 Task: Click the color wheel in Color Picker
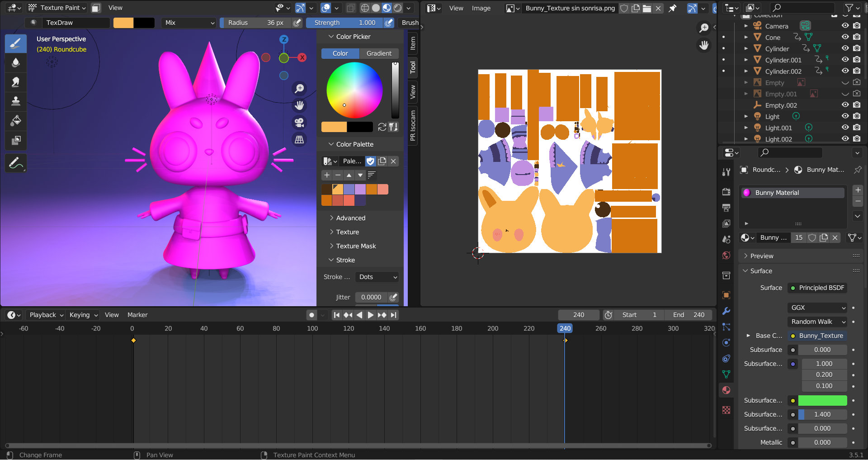pyautogui.click(x=354, y=90)
